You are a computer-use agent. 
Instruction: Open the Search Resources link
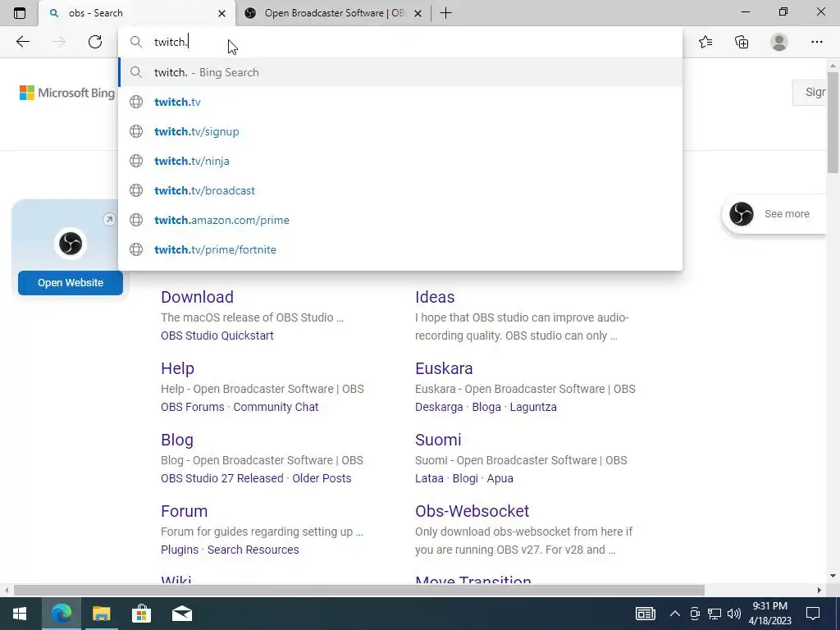[253, 550]
